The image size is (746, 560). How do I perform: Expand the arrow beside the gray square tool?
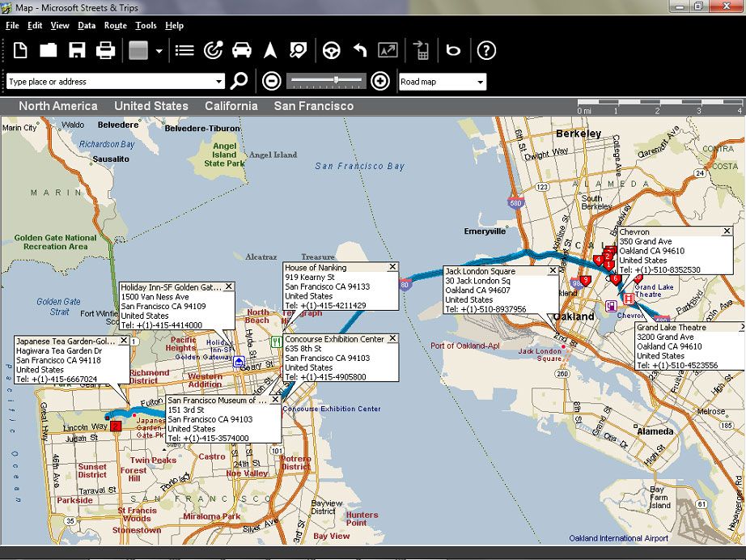pyautogui.click(x=159, y=51)
